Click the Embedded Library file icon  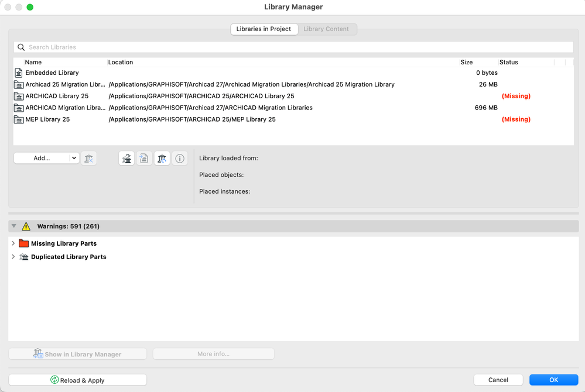point(19,73)
